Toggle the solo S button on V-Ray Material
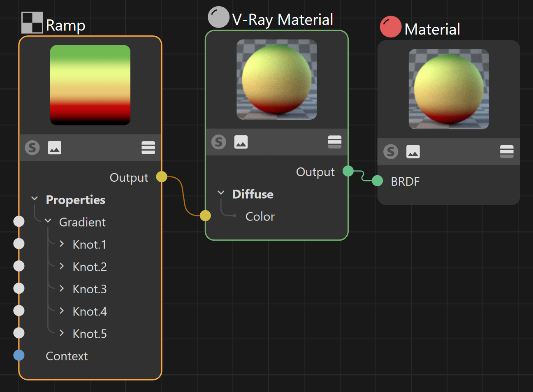The image size is (533, 392). tap(219, 142)
